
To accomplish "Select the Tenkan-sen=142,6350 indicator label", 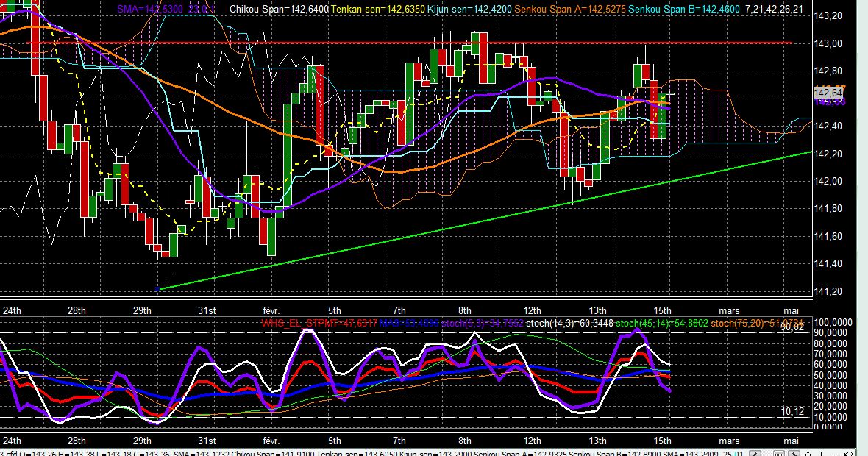I will tap(377, 10).
